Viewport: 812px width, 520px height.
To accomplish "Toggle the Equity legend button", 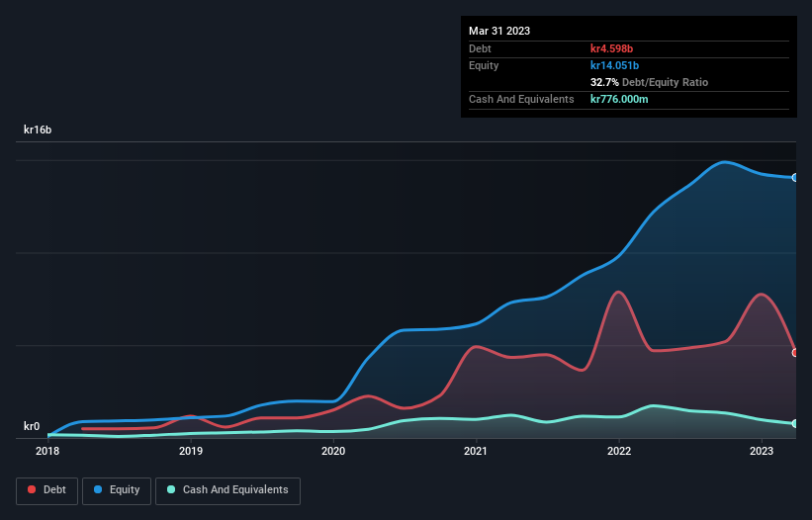I will click(117, 490).
